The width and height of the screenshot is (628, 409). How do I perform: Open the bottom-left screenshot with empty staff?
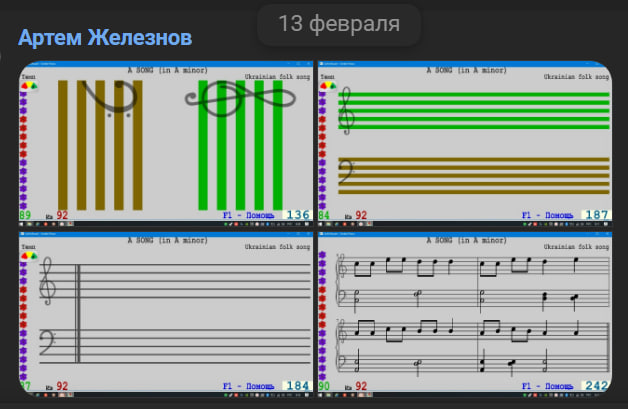coord(166,314)
